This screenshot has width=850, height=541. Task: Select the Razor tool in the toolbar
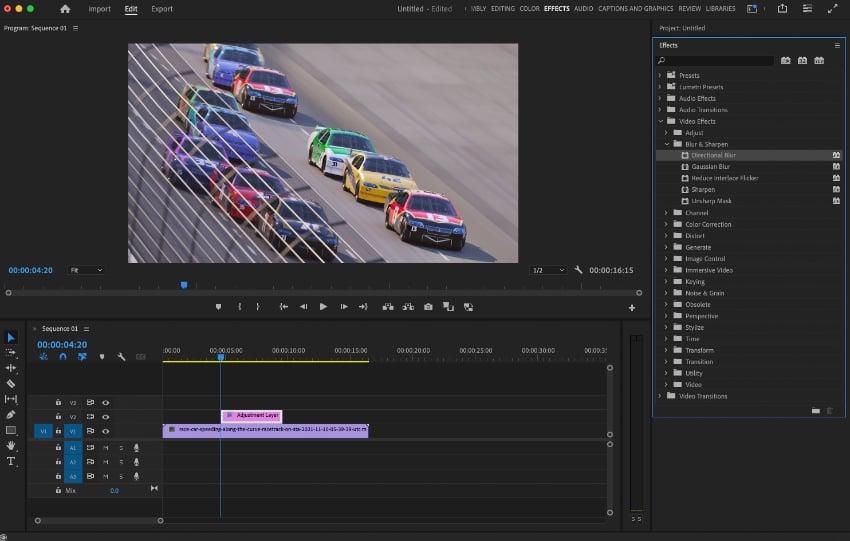[x=11, y=383]
